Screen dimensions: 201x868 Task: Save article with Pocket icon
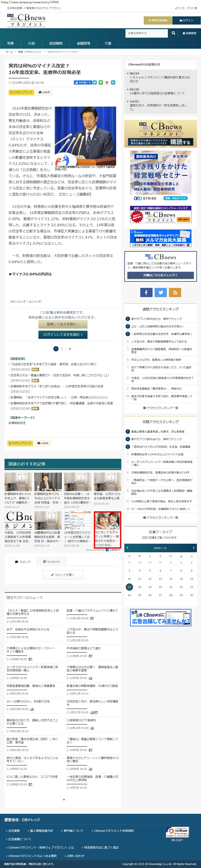[x=107, y=82]
